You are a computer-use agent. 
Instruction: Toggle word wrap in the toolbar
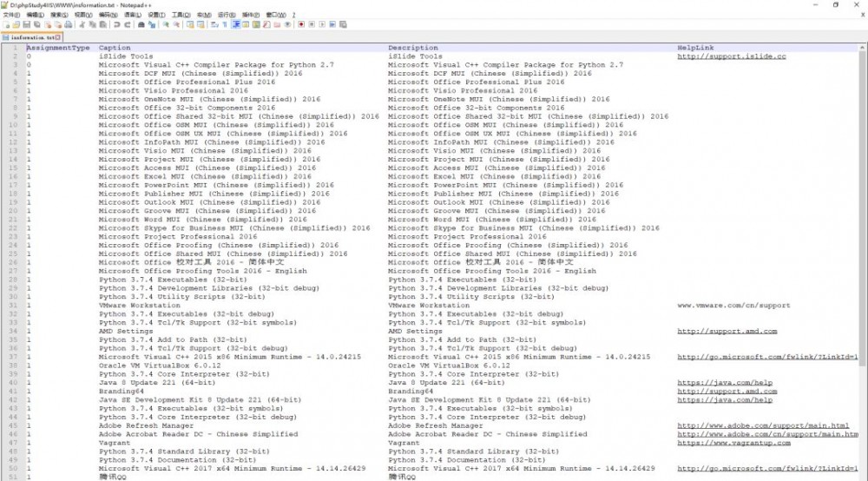click(x=214, y=24)
